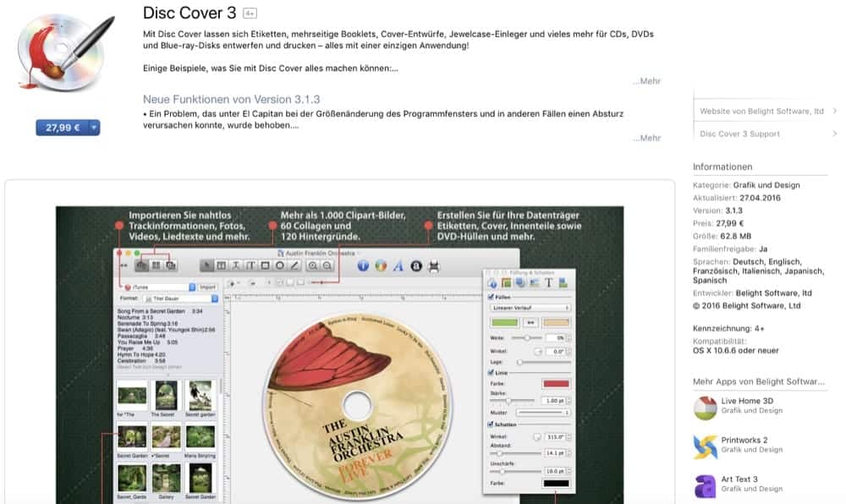
Task: Open Art Text 3 app link
Action: [x=739, y=479]
